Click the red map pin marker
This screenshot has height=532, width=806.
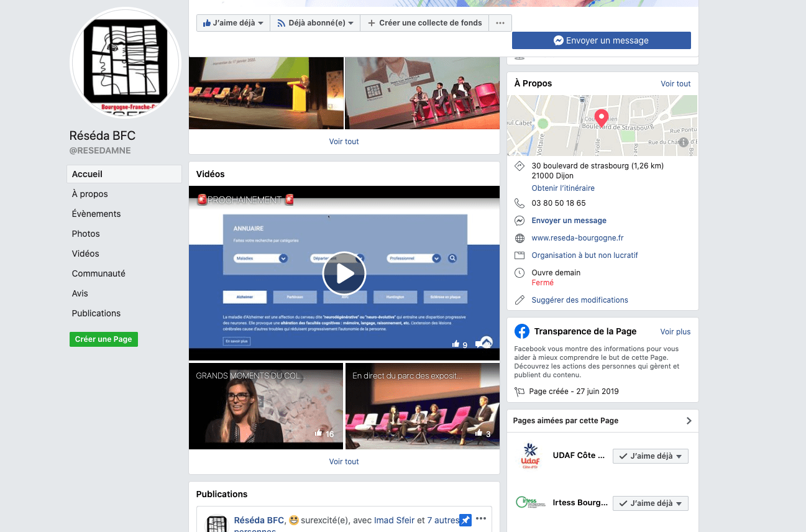601,118
